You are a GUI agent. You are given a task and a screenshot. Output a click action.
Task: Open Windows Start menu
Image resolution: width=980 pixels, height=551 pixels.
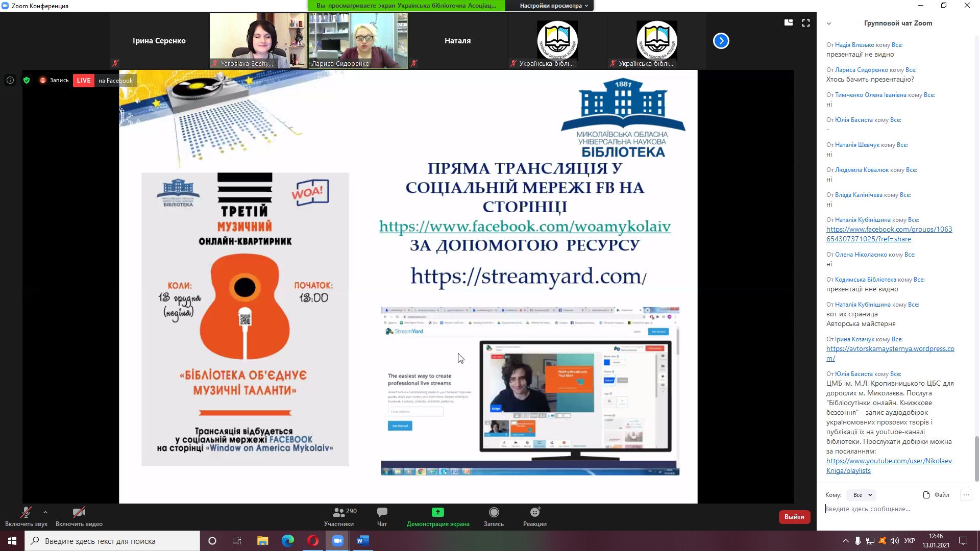pyautogui.click(x=12, y=541)
